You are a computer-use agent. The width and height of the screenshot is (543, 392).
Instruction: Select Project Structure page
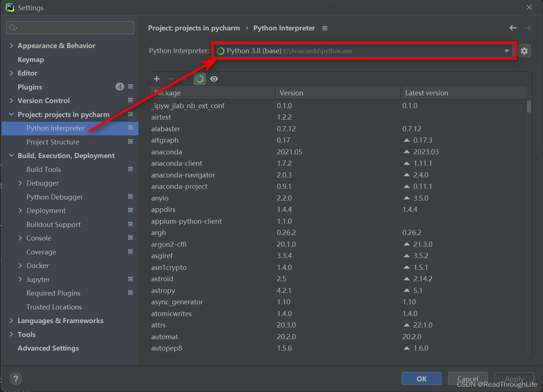(x=53, y=142)
